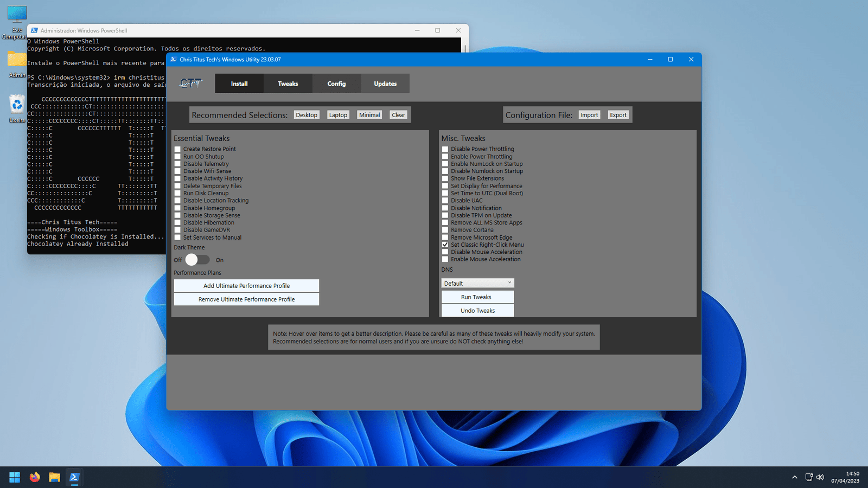The image size is (868, 488).
Task: Maximize the PowerShell window
Action: click(438, 30)
